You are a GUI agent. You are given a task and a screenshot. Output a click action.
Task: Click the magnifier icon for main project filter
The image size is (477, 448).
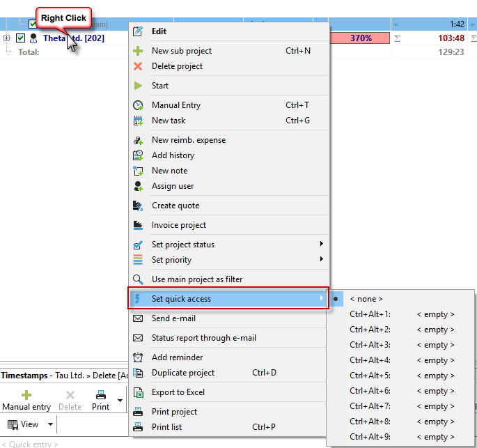tap(138, 279)
